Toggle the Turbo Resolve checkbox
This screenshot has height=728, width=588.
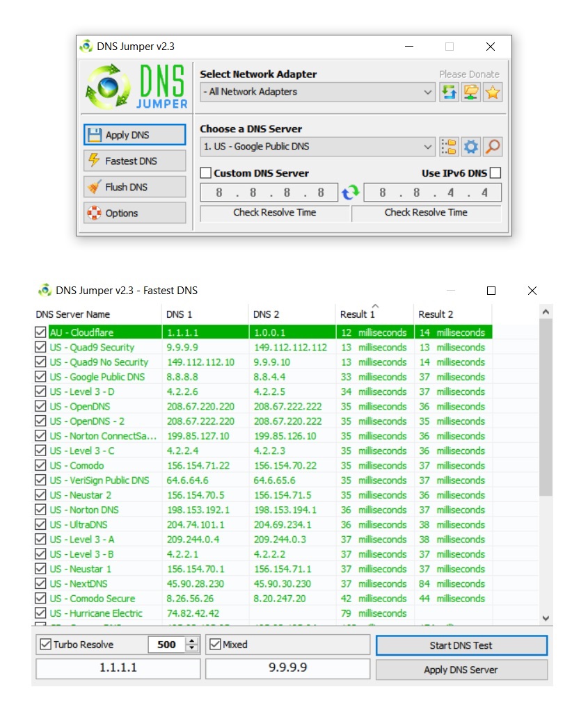[x=45, y=645]
